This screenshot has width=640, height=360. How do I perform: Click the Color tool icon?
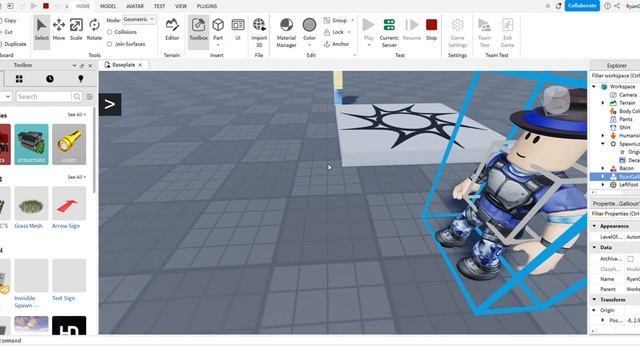coord(309,25)
